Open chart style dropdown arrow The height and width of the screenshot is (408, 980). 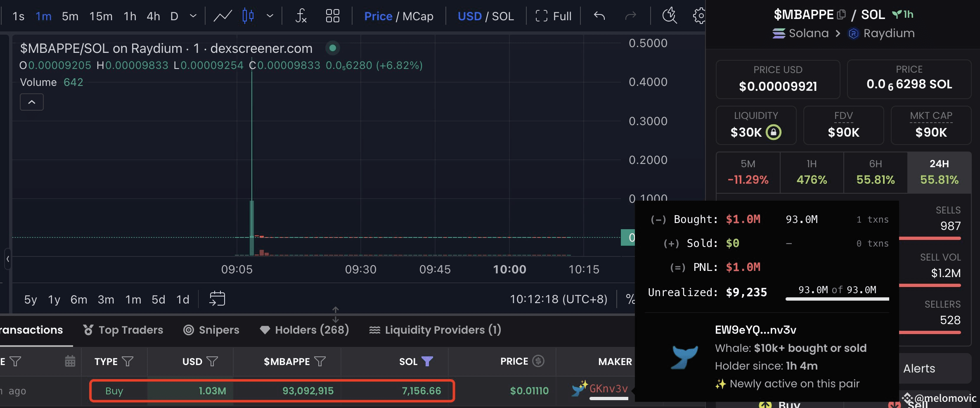coord(270,16)
